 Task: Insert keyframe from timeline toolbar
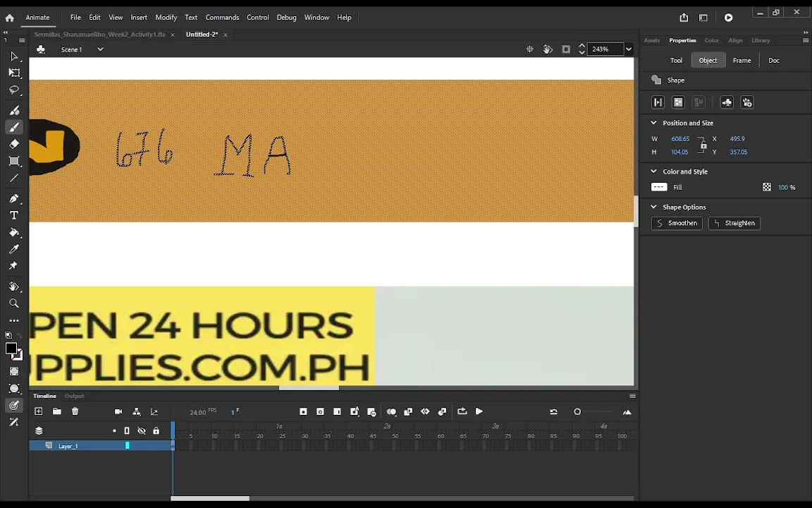pyautogui.click(x=304, y=411)
